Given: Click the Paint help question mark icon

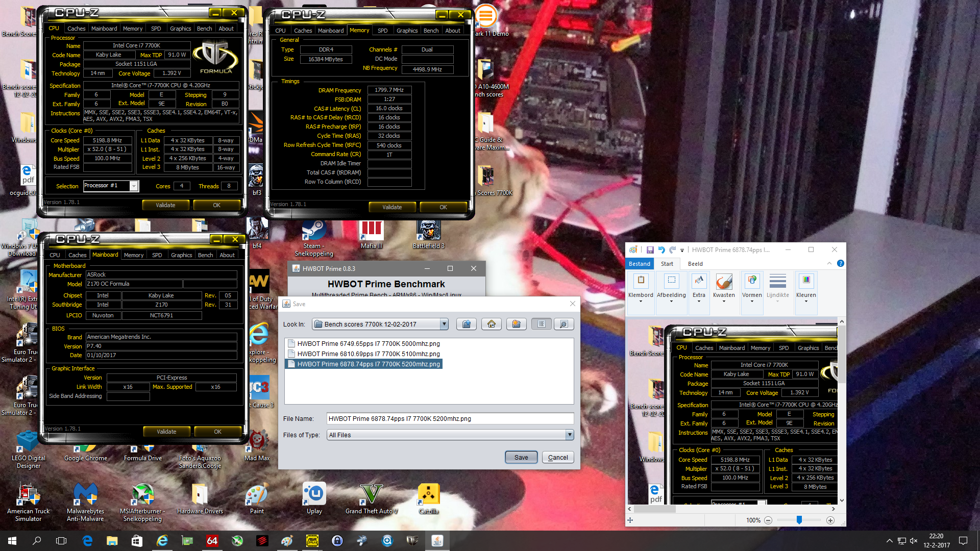Looking at the screenshot, I should (840, 263).
